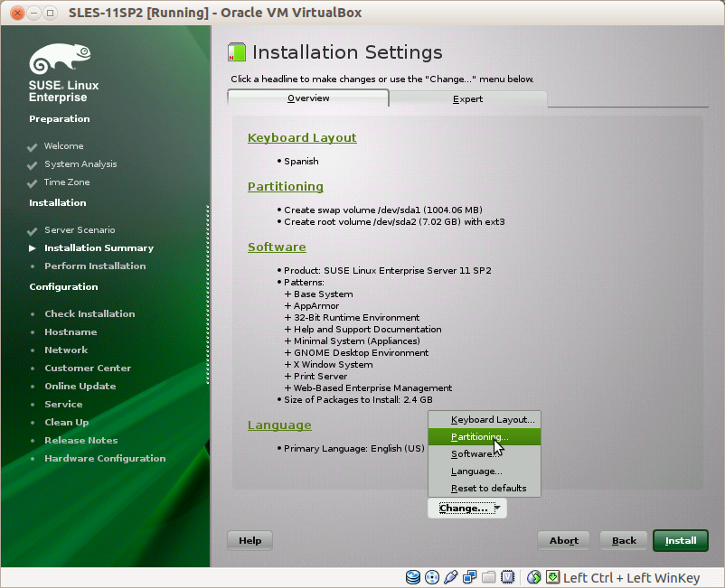Click the 'Customer Center' sidebar step
The height and width of the screenshot is (588, 725).
pos(88,369)
